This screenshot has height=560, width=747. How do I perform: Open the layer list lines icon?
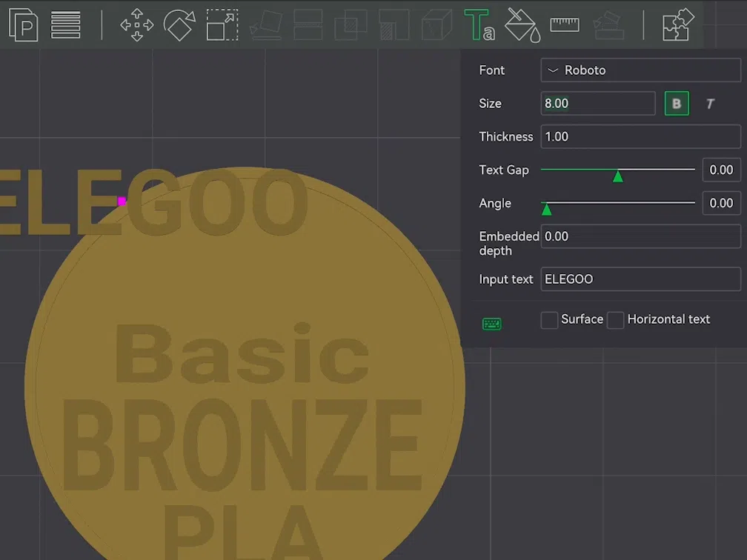pos(66,25)
